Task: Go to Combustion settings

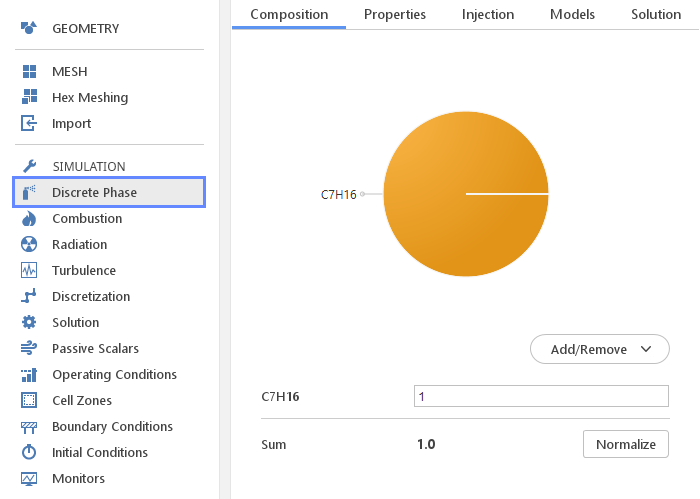Action: [87, 218]
